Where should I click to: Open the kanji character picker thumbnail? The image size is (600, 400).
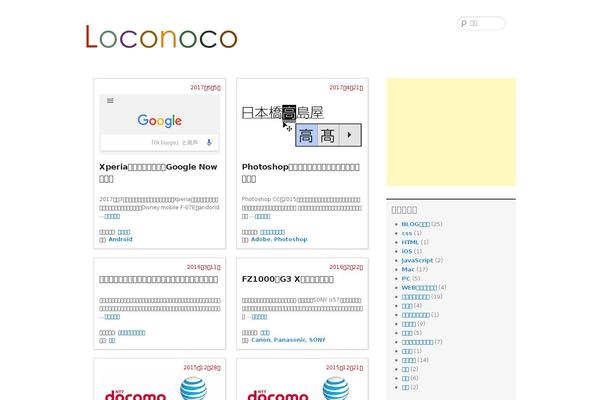(x=302, y=125)
